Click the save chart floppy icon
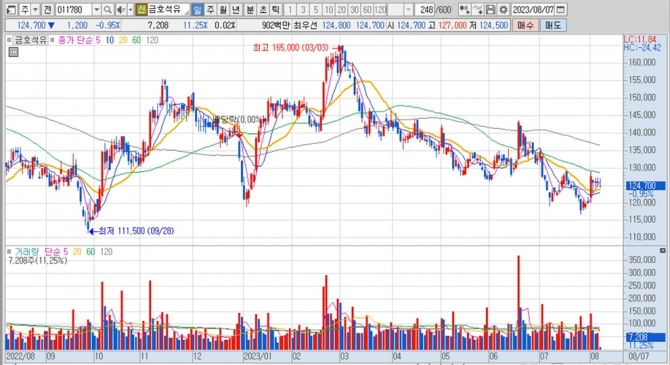The image size is (670, 365). tap(491, 9)
